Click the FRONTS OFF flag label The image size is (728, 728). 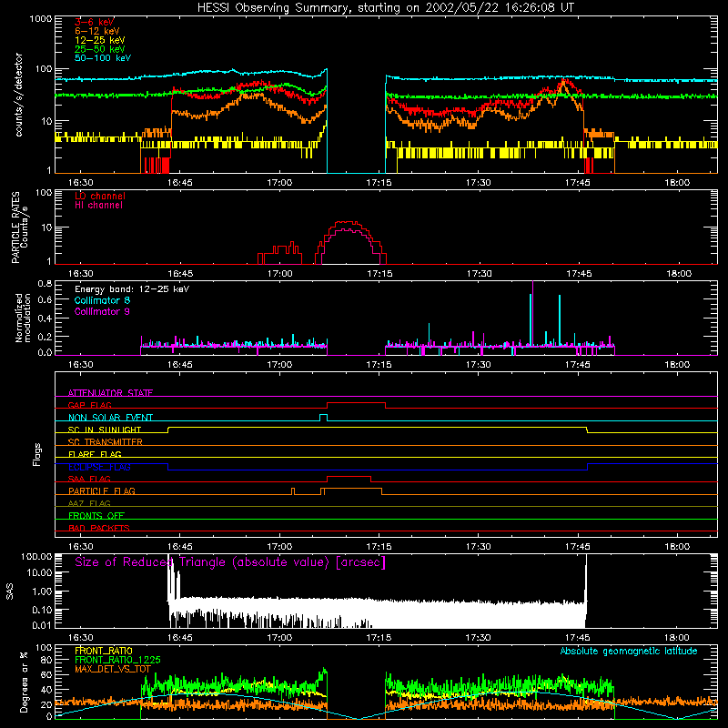pyautogui.click(x=96, y=515)
